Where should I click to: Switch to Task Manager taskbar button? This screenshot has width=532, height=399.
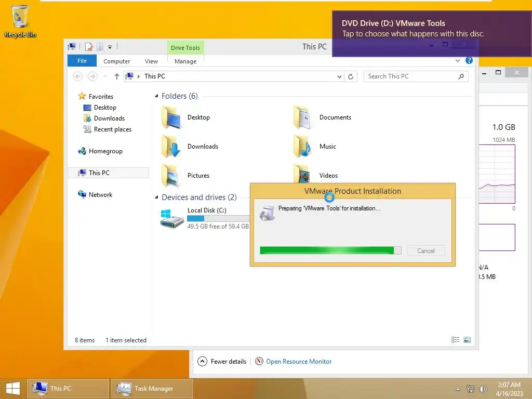(152, 389)
